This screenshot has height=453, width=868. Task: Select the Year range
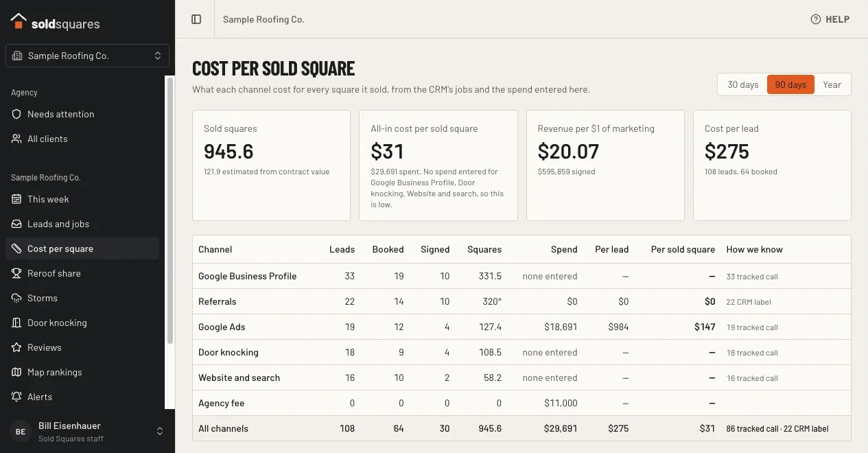pos(832,84)
